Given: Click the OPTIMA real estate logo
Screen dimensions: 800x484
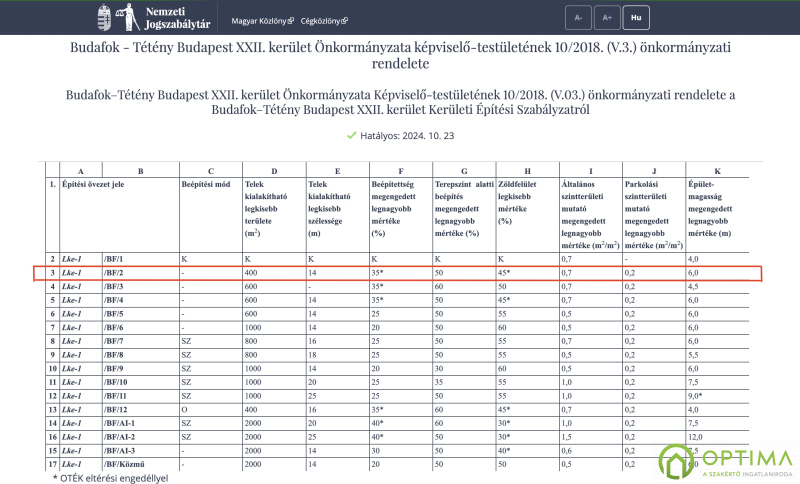Looking at the screenshot, I should (727, 460).
